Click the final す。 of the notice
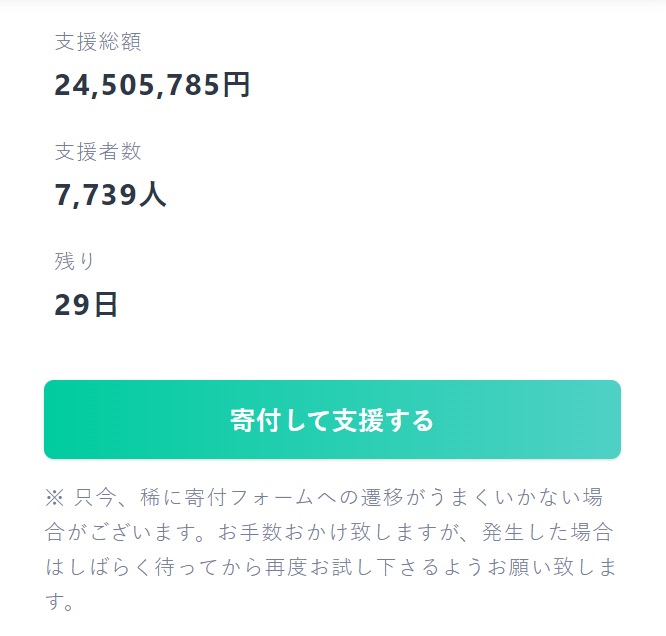The image size is (666, 636). tap(60, 603)
